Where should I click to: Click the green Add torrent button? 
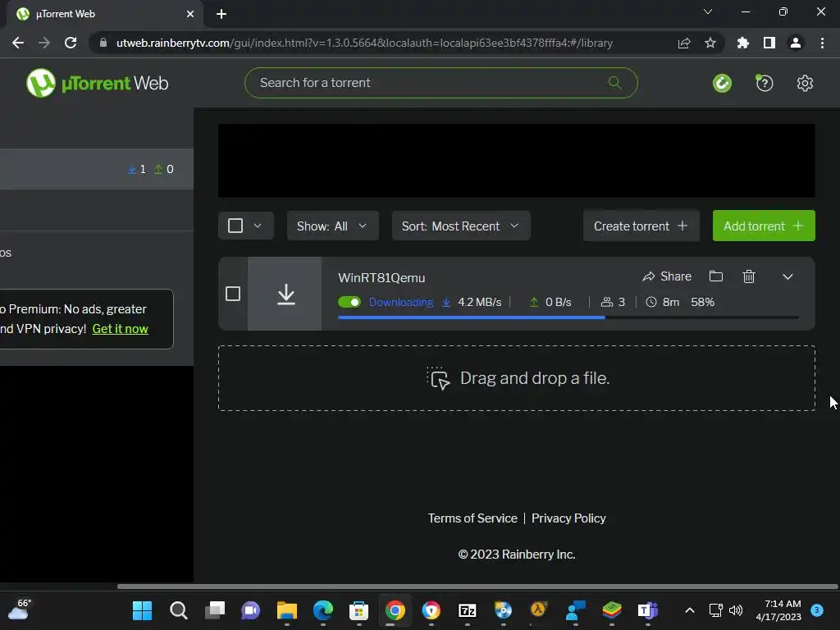[764, 226]
